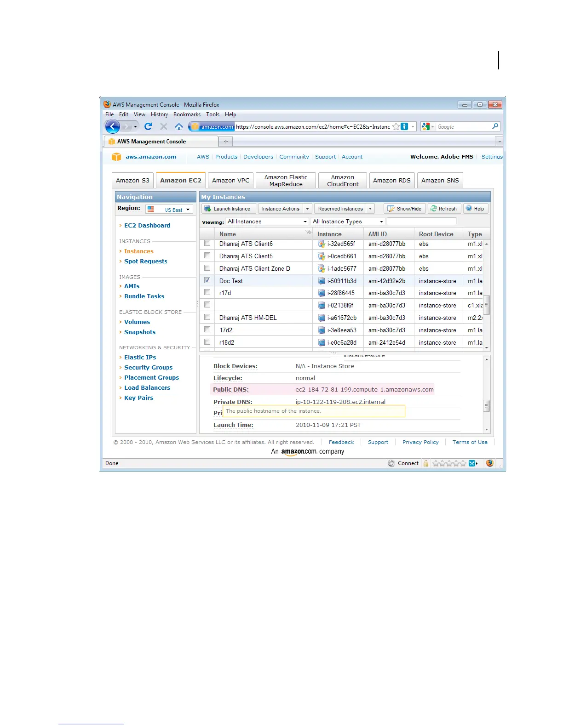
Task: Open the list all tabs dropdown
Action: pyautogui.click(x=499, y=142)
